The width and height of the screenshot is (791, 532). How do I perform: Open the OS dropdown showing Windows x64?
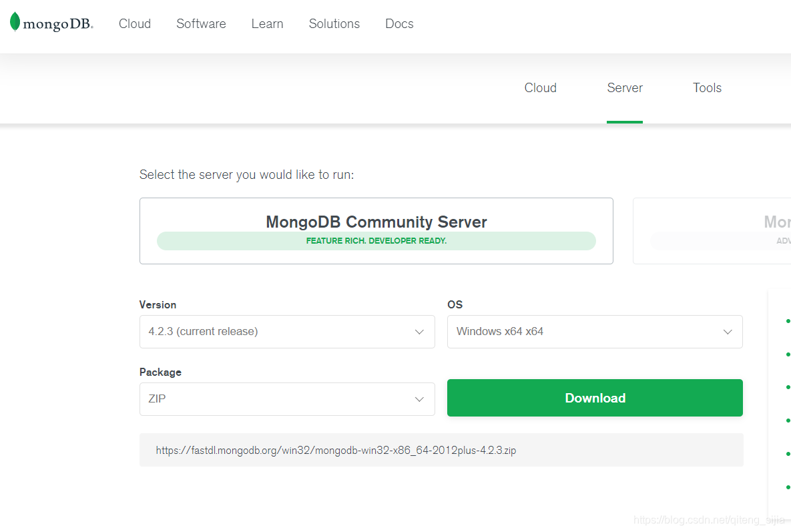(595, 332)
